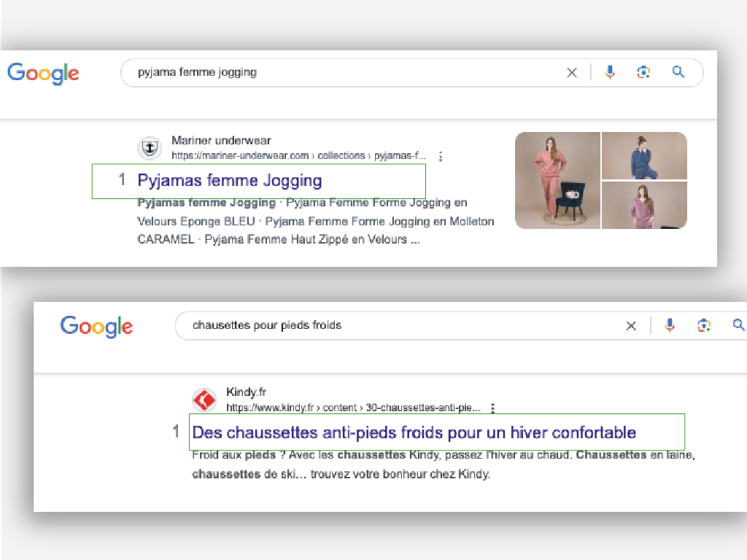Click the blue pyjama thumbnail image
Viewport: 747px width, 560px height.
pos(644,155)
